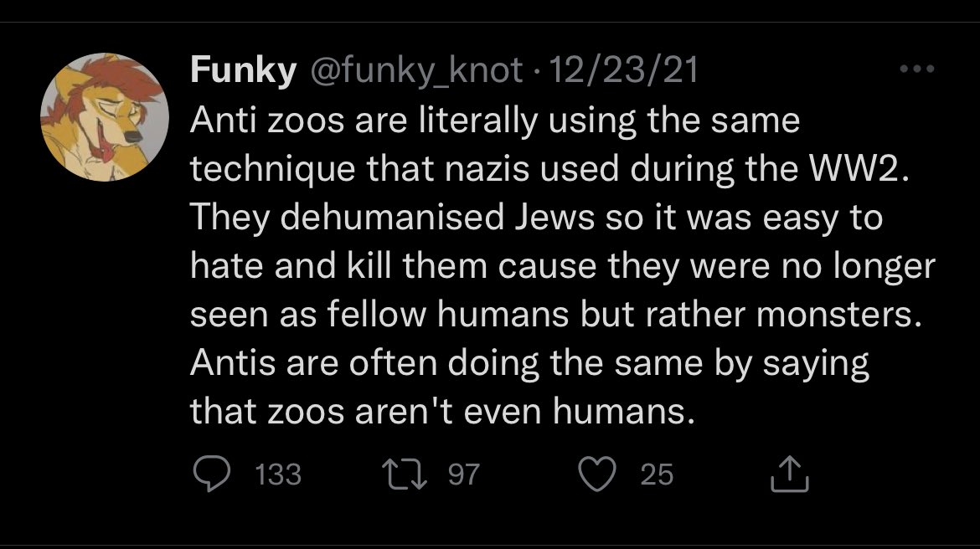
Task: View the 25 likes count
Action: tap(657, 474)
